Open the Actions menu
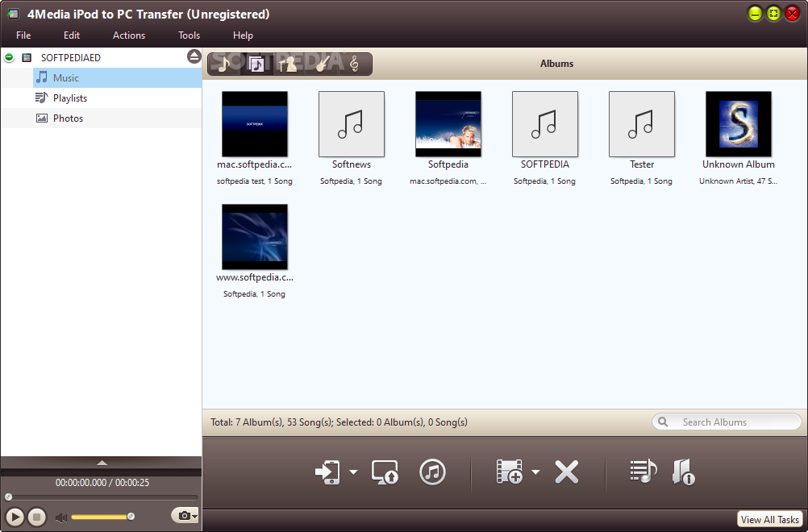This screenshot has width=808, height=532. point(129,35)
